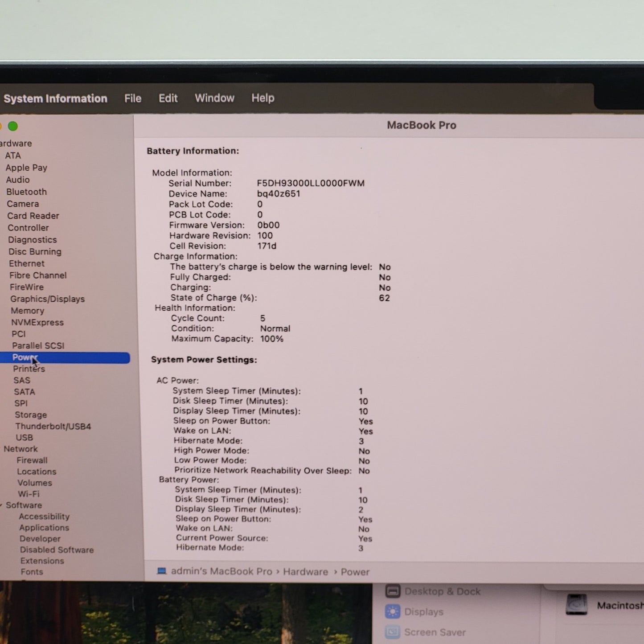This screenshot has width=644, height=644.
Task: Select SAS in the sidebar
Action: (22, 380)
